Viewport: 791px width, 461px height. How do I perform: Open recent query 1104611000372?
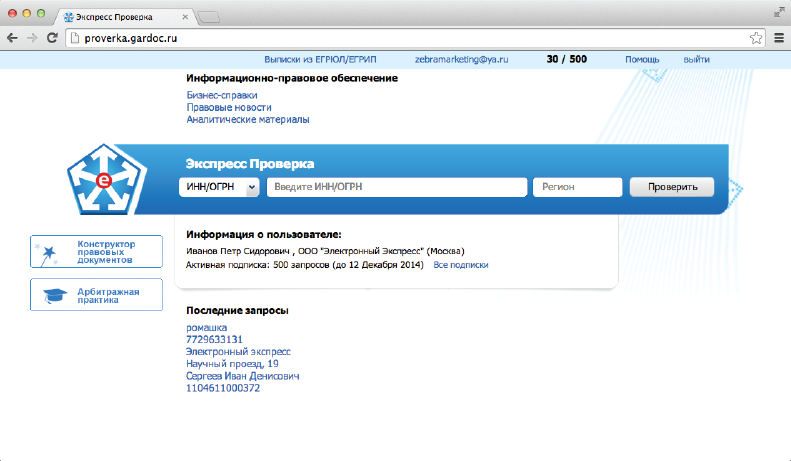pyautogui.click(x=223, y=388)
